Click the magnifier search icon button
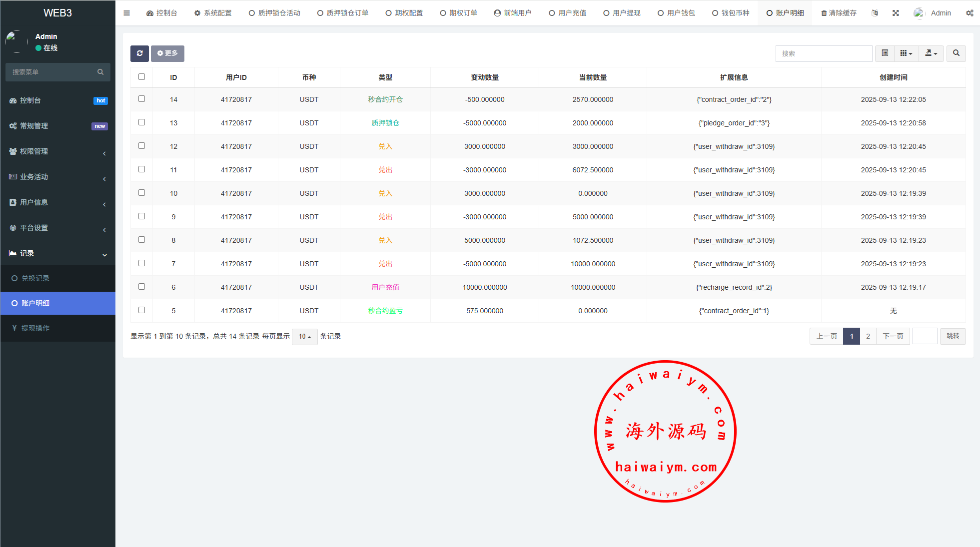The image size is (980, 547). [956, 53]
